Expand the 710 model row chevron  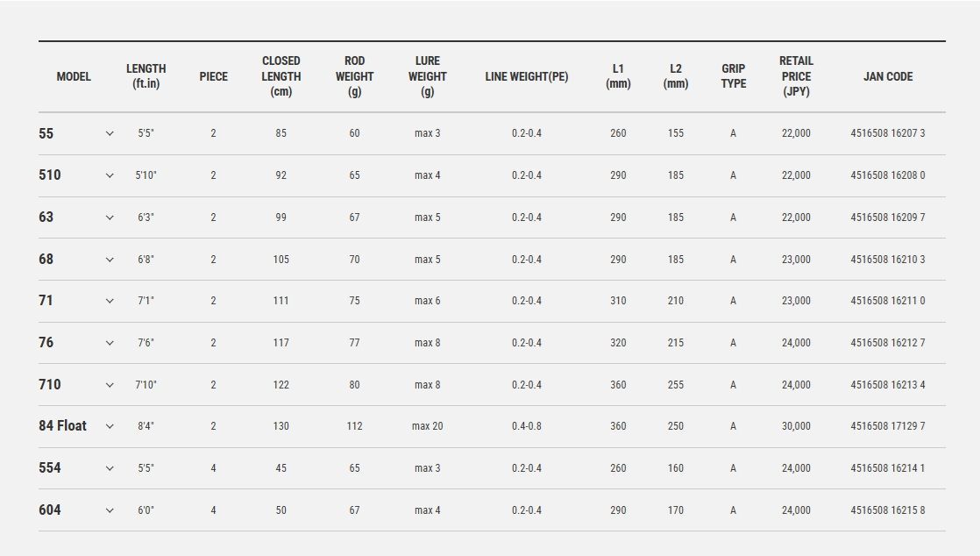110,385
